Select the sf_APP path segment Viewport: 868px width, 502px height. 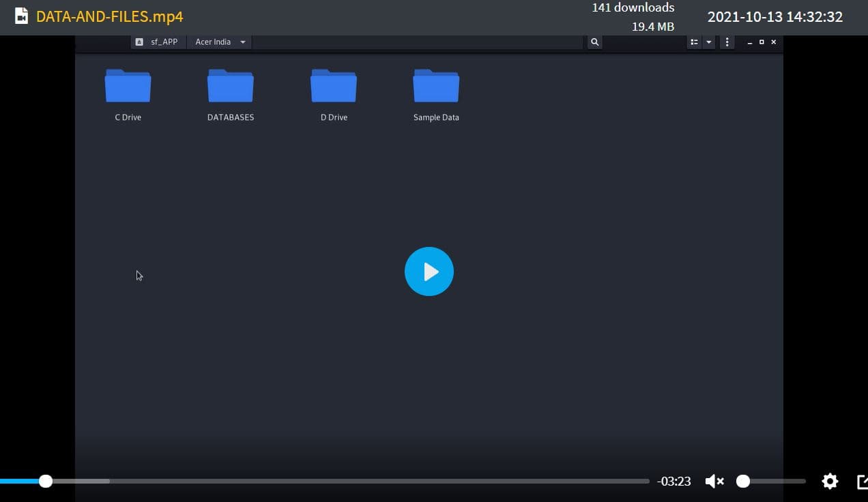tap(158, 42)
